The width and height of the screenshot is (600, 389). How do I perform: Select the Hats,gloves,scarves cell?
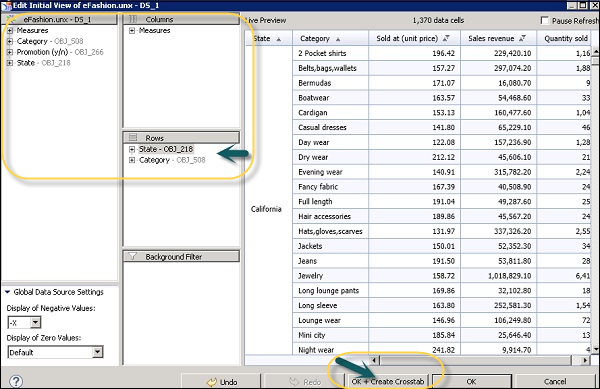[x=330, y=231]
